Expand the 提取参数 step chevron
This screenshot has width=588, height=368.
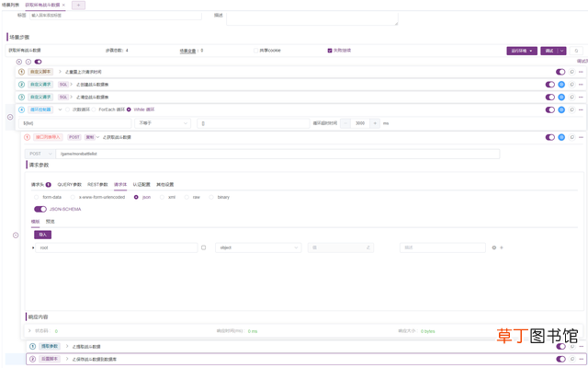tap(67, 346)
